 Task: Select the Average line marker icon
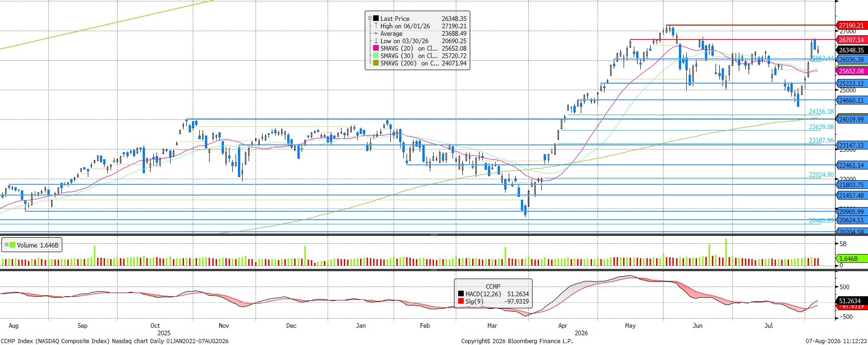tap(376, 33)
